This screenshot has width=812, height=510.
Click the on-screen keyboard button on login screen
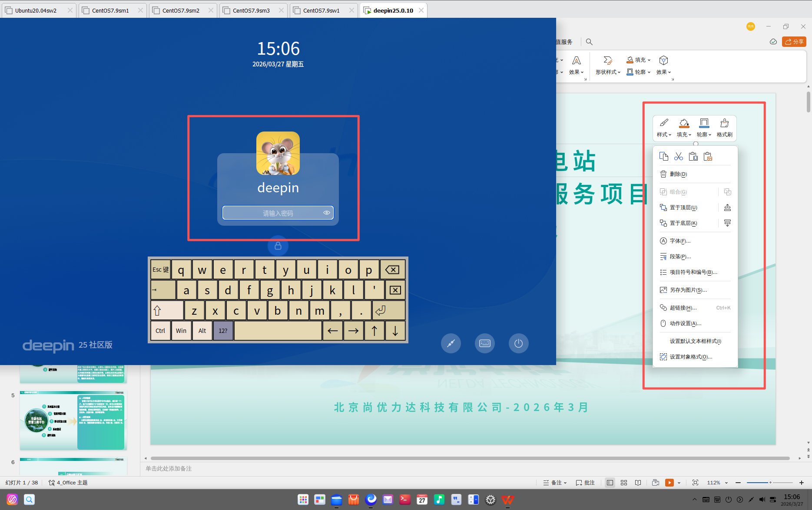pyautogui.click(x=484, y=343)
